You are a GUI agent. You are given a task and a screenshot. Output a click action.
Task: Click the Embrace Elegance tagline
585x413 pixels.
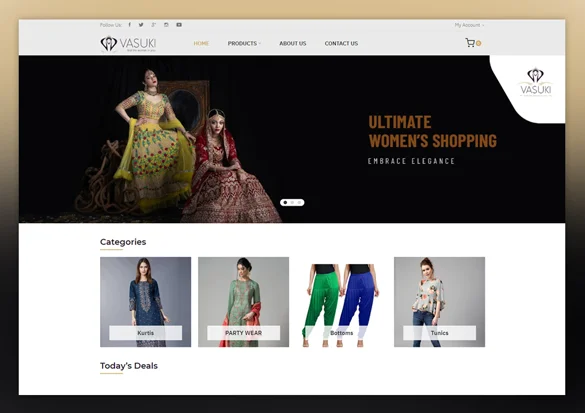(411, 161)
